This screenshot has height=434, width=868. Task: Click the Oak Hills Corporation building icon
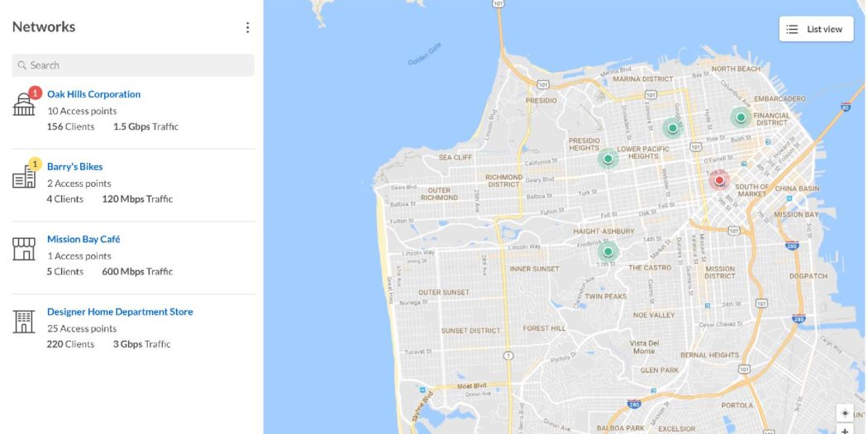click(24, 104)
